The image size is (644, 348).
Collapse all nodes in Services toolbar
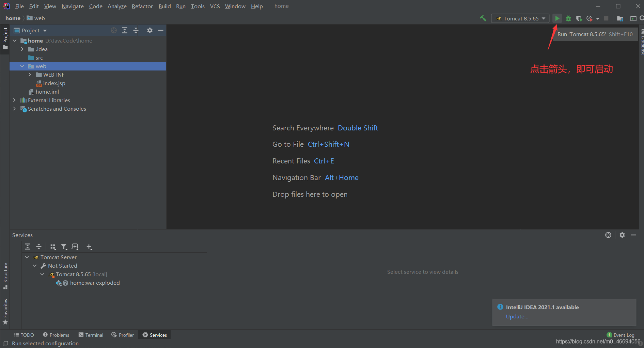point(39,247)
